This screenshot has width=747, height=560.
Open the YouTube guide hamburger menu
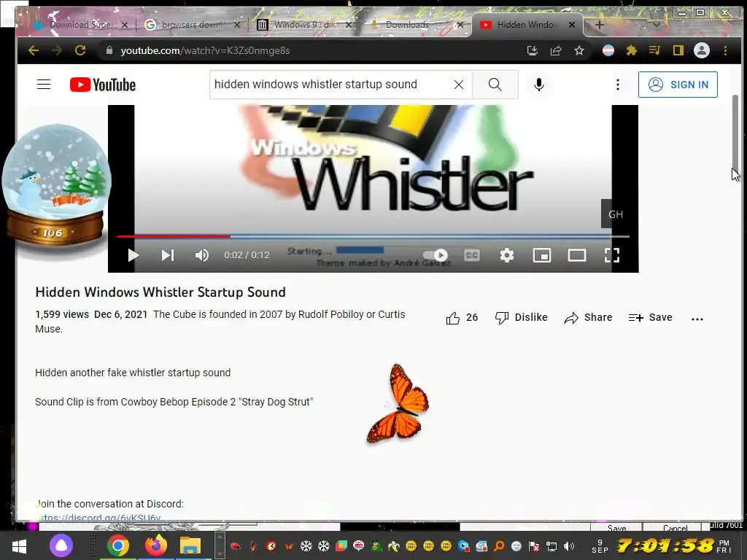click(44, 85)
